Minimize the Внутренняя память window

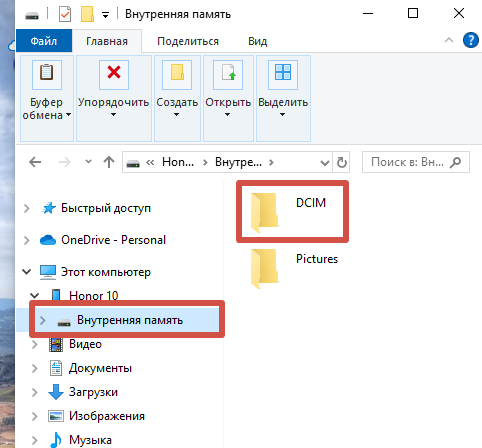pos(368,13)
